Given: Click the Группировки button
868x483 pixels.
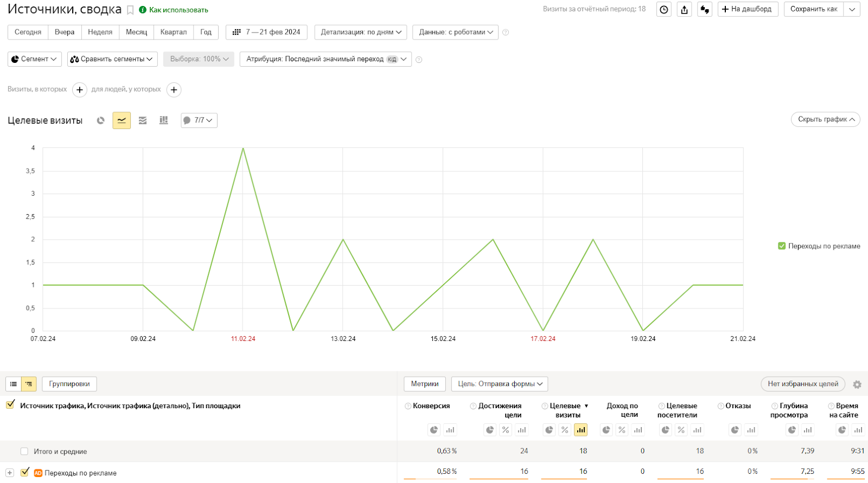Looking at the screenshot, I should [69, 384].
